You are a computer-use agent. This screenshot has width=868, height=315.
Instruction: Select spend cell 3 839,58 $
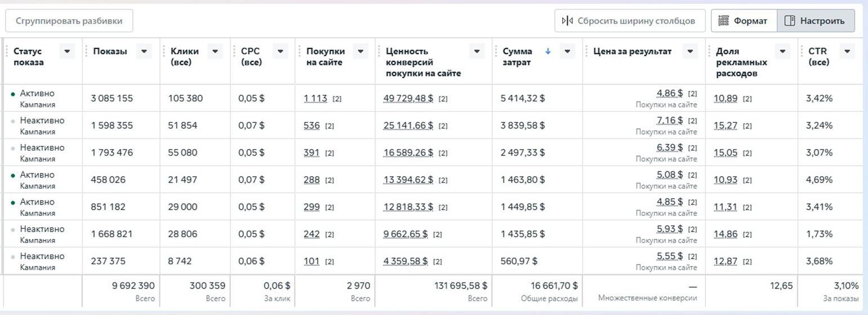coord(522,126)
